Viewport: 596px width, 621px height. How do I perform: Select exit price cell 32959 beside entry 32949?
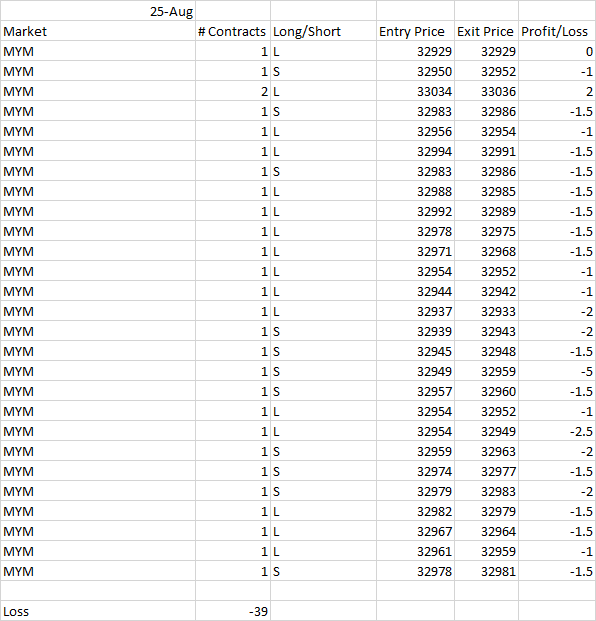486,371
